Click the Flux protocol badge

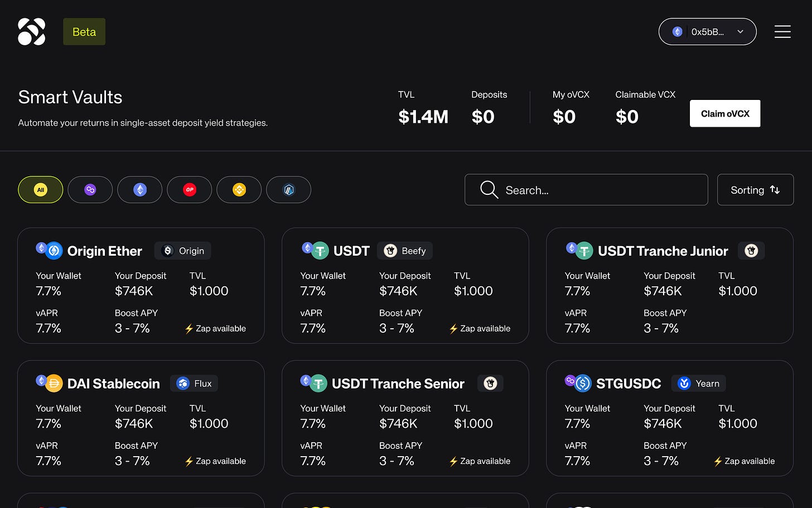click(194, 384)
